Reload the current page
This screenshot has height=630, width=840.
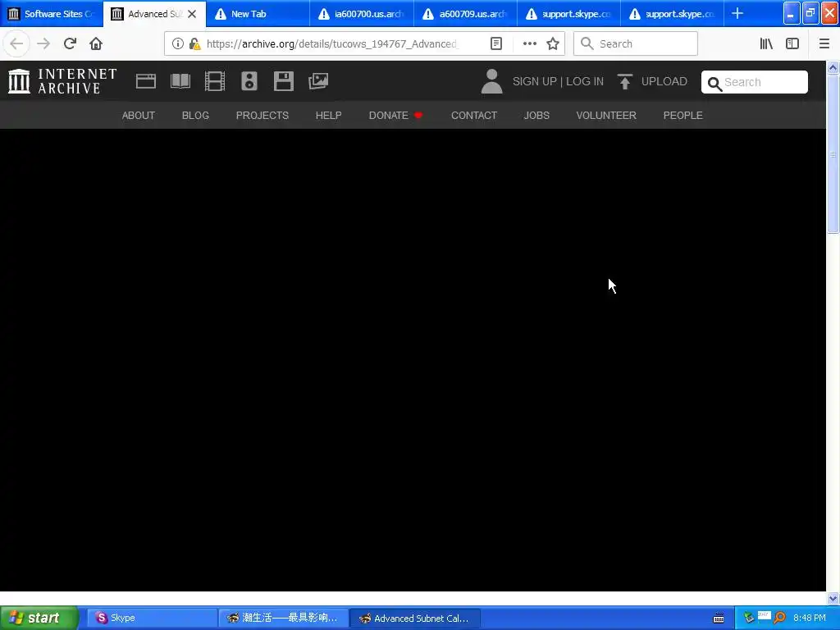click(x=70, y=43)
